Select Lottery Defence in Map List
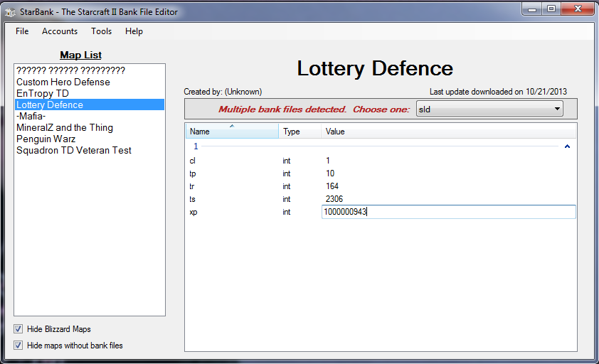The image size is (599, 364). pyautogui.click(x=90, y=105)
